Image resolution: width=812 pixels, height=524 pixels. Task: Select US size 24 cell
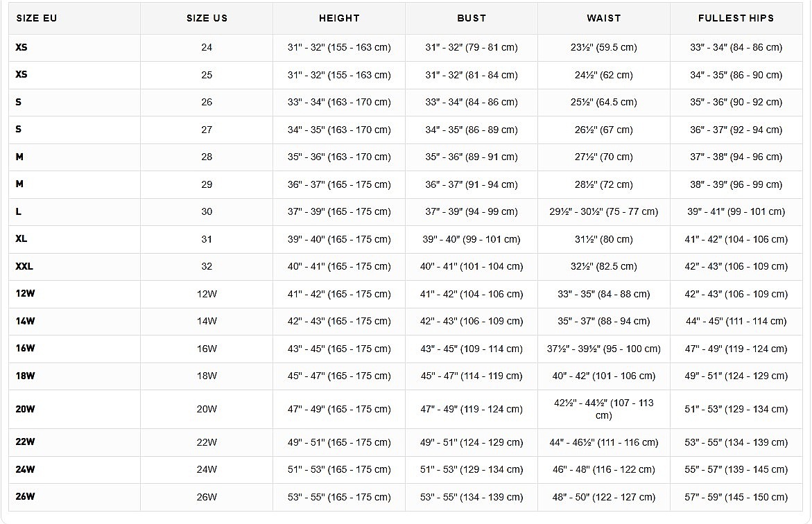[x=207, y=47]
